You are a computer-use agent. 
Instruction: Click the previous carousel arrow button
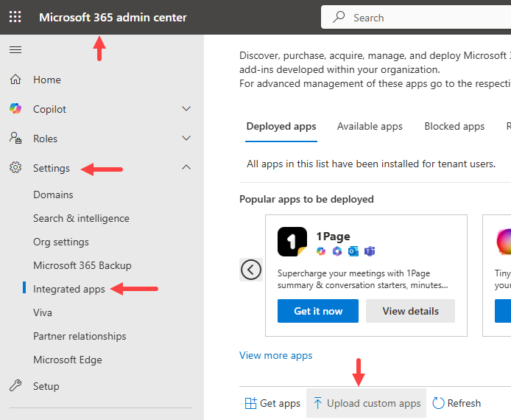[x=251, y=270]
